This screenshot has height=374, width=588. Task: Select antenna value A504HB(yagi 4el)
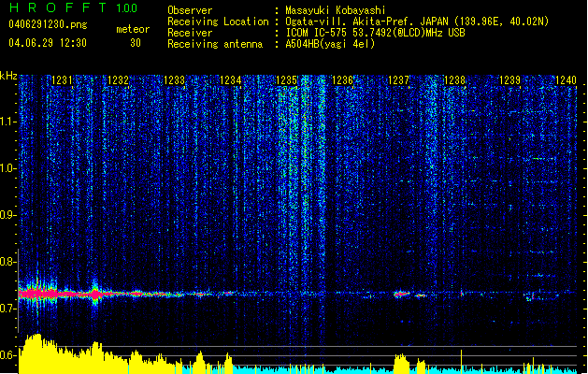(x=330, y=44)
